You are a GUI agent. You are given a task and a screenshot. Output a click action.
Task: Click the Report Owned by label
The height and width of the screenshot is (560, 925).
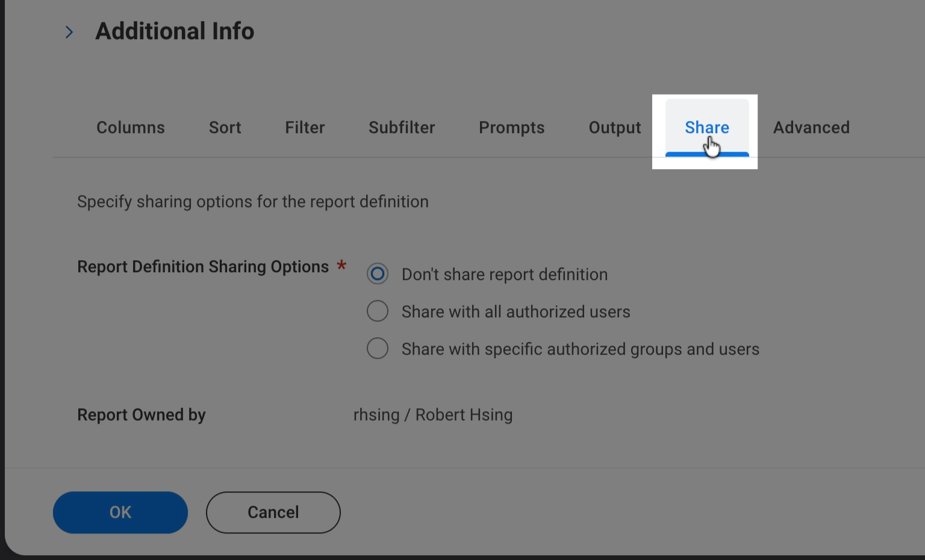[142, 415]
